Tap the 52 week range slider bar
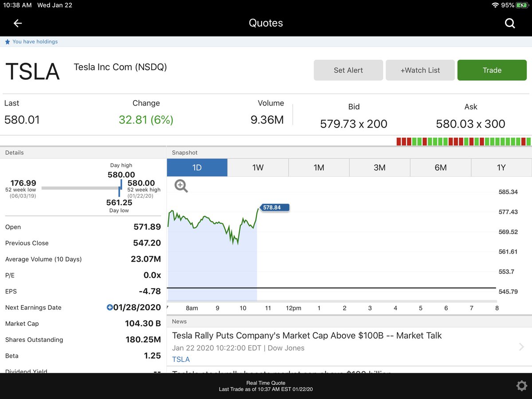 82,188
